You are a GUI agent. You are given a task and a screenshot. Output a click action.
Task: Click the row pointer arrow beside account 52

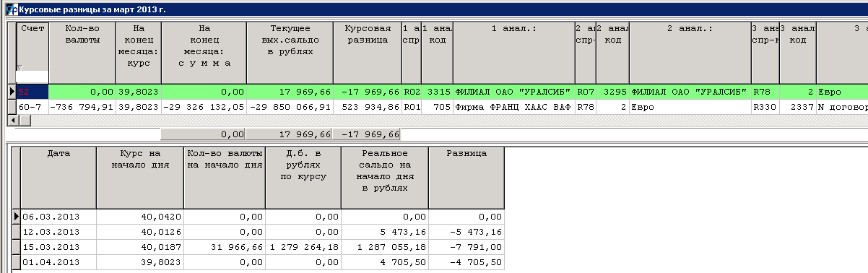[11, 92]
